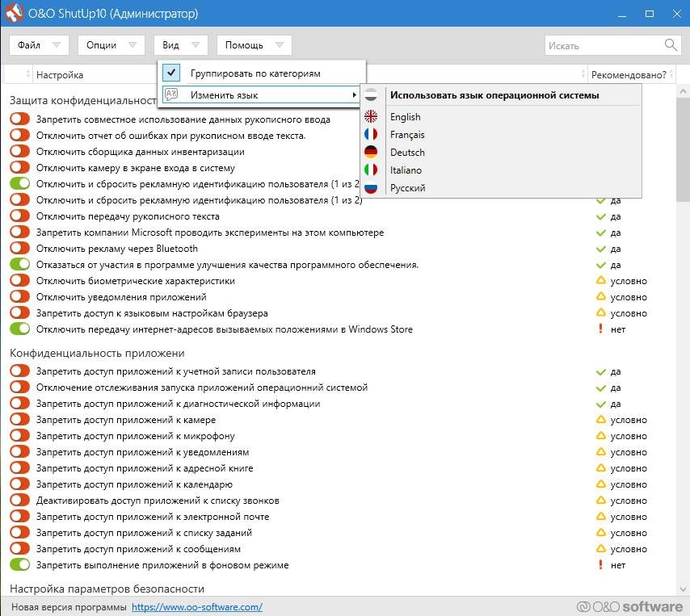690x616 pixels.
Task: Open the Помощь dropdown menu
Action: point(255,45)
